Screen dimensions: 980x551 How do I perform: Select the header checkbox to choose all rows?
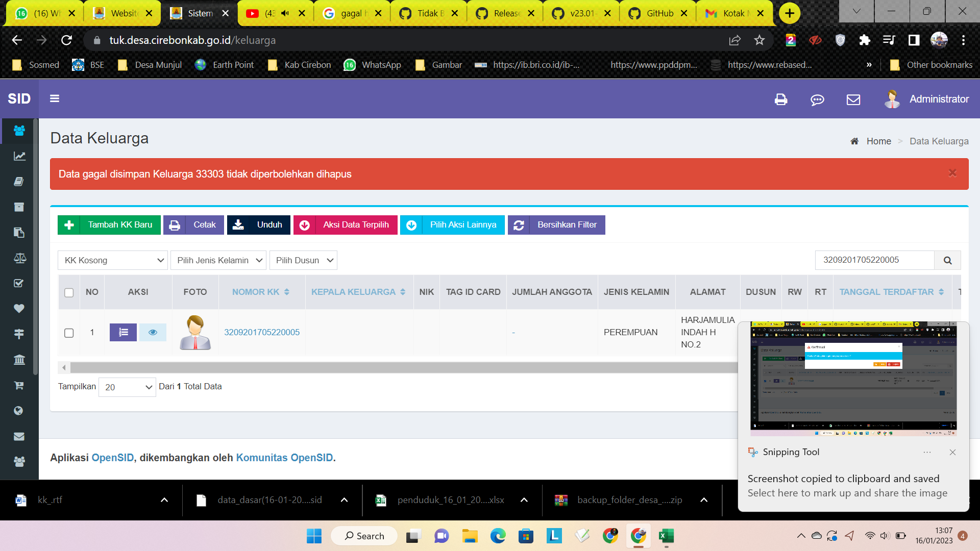pyautogui.click(x=69, y=292)
